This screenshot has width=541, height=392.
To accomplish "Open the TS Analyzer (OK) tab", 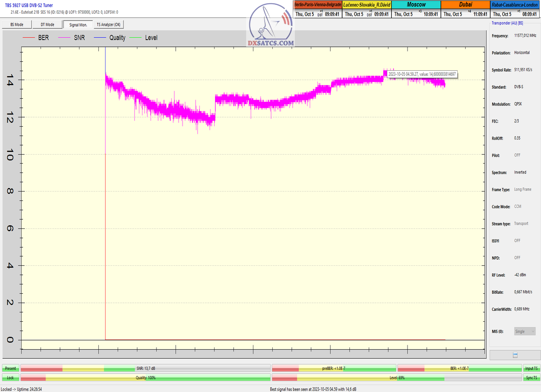I will pos(109,25).
